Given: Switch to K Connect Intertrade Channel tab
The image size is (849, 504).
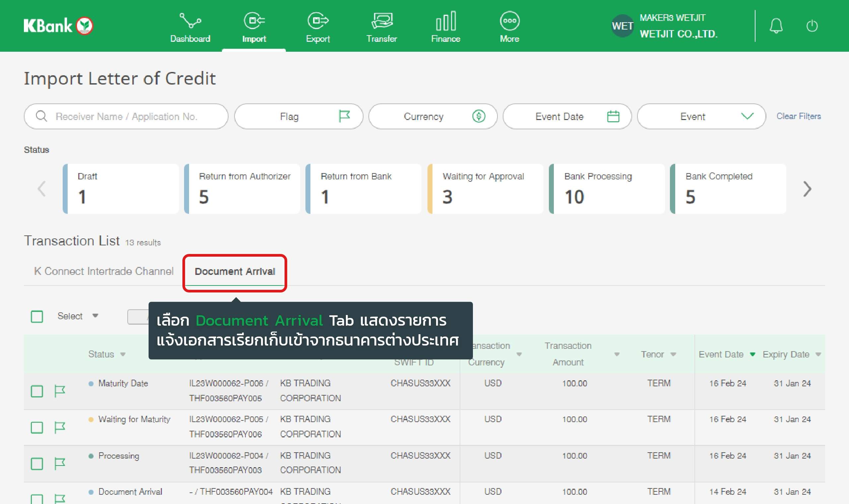Looking at the screenshot, I should tap(103, 271).
